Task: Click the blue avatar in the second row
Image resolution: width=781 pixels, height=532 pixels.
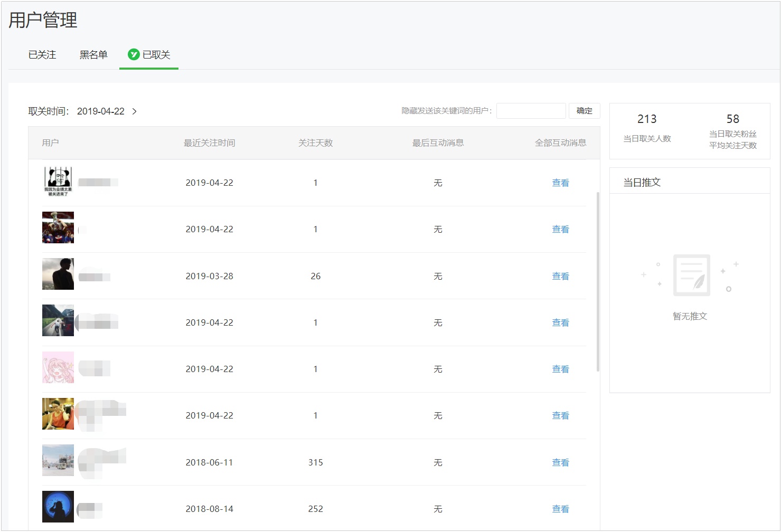Action: tap(58, 227)
